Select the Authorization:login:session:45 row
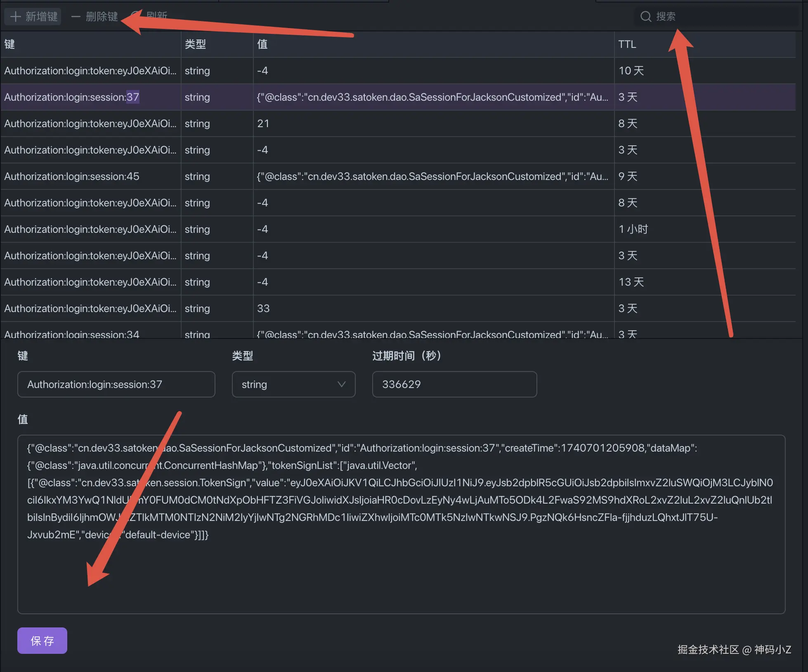The height and width of the screenshot is (672, 808). (72, 176)
